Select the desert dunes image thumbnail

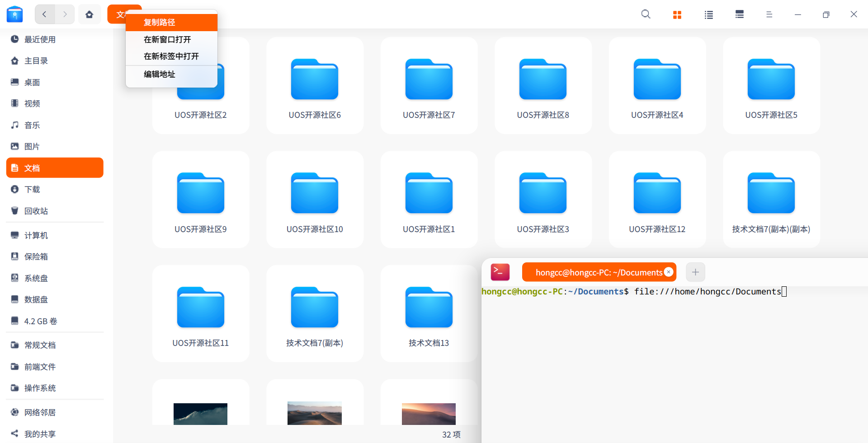pos(315,413)
